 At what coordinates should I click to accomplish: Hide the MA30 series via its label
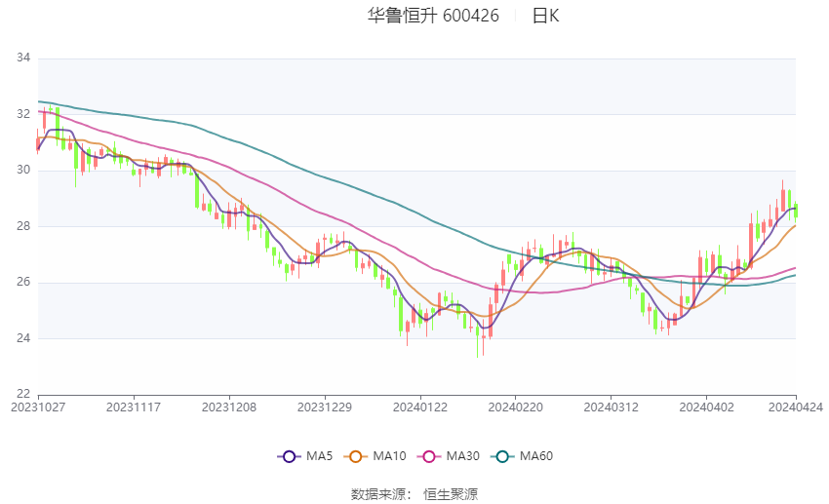click(462, 456)
